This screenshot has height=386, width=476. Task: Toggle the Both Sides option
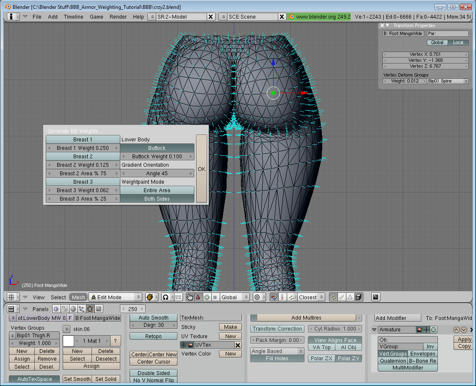click(x=157, y=199)
